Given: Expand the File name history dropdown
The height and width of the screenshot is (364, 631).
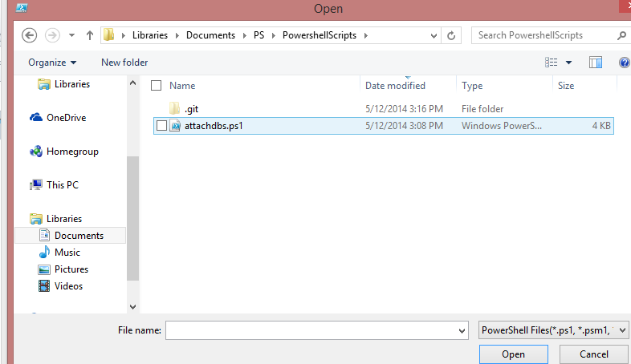Looking at the screenshot, I should [x=461, y=330].
